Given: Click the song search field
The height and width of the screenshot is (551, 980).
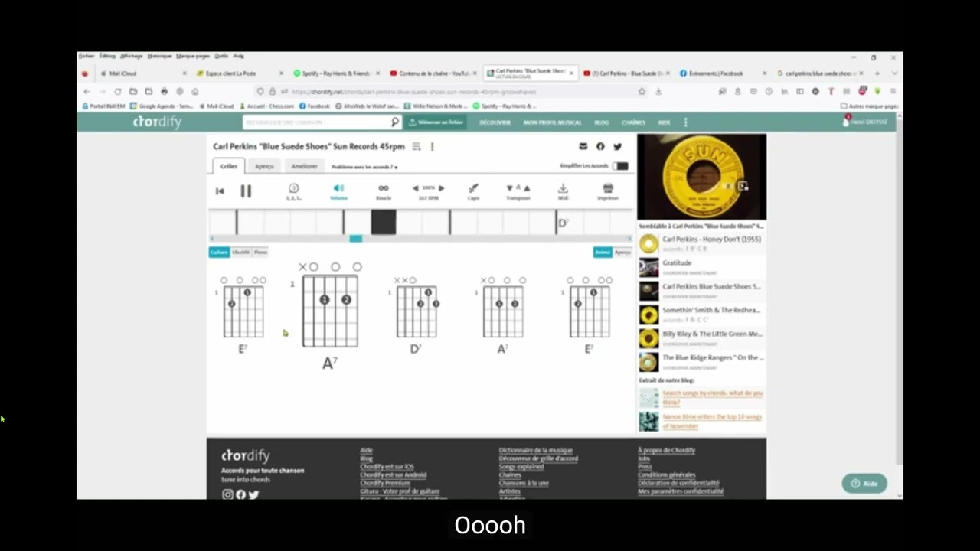Looking at the screenshot, I should click(x=315, y=122).
